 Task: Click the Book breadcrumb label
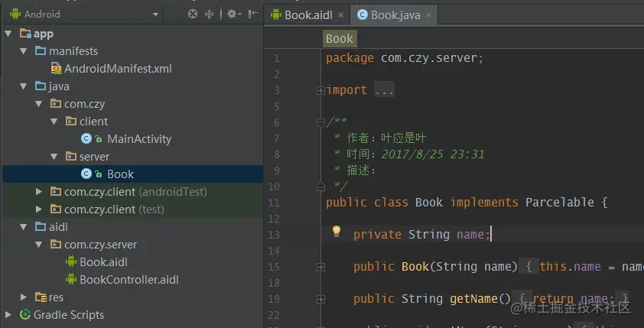pos(340,38)
